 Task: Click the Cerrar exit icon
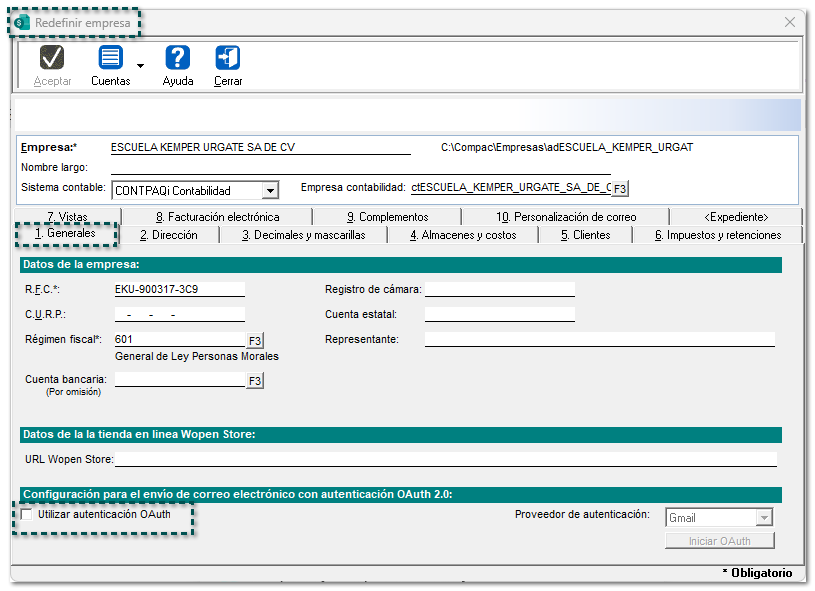(x=228, y=59)
